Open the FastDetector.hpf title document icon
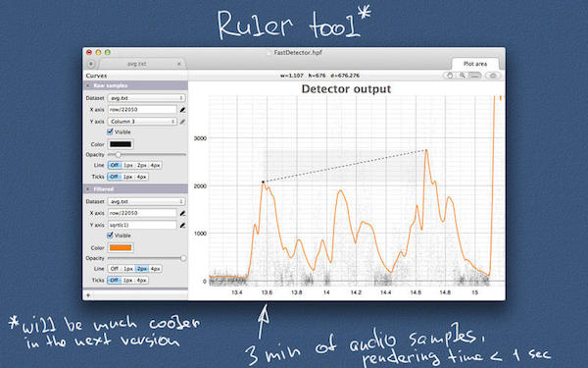Viewport: 588px width, 368px height. point(269,53)
